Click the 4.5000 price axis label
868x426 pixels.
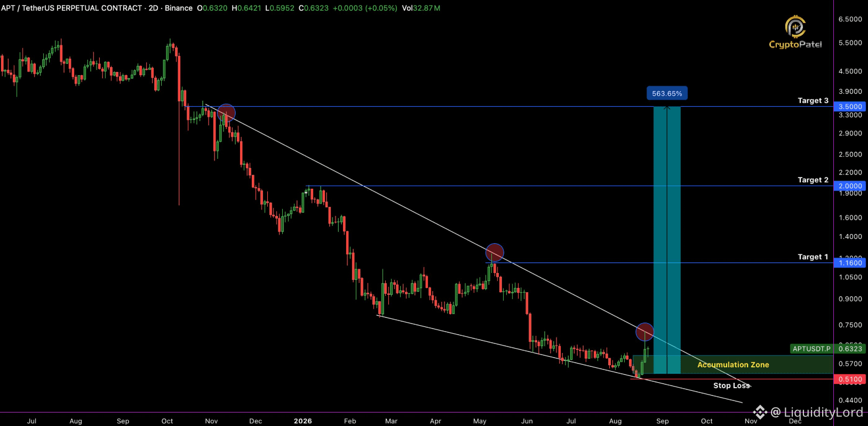[x=850, y=71]
